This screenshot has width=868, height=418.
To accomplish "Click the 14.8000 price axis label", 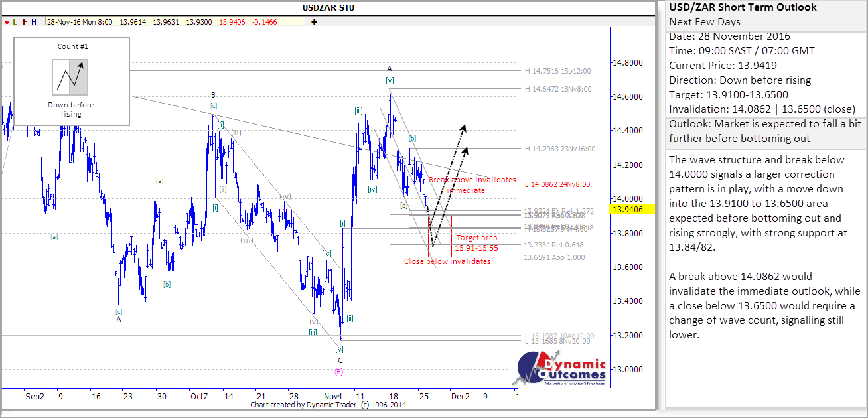I will point(627,63).
